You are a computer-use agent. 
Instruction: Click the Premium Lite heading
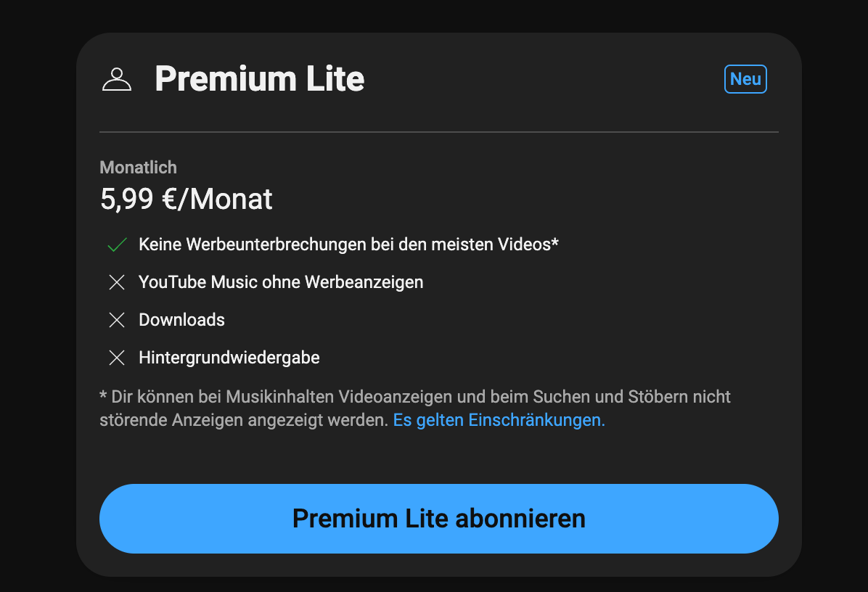click(x=260, y=78)
